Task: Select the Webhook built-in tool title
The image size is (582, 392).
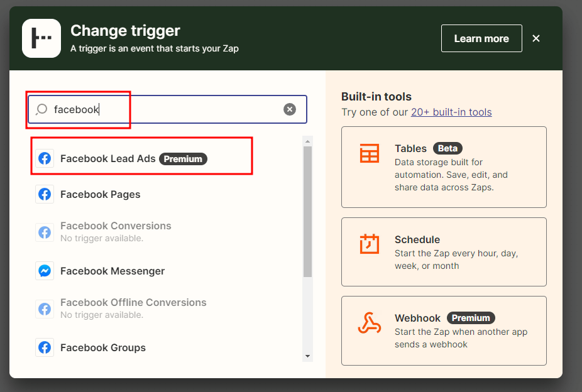Action: tap(417, 318)
